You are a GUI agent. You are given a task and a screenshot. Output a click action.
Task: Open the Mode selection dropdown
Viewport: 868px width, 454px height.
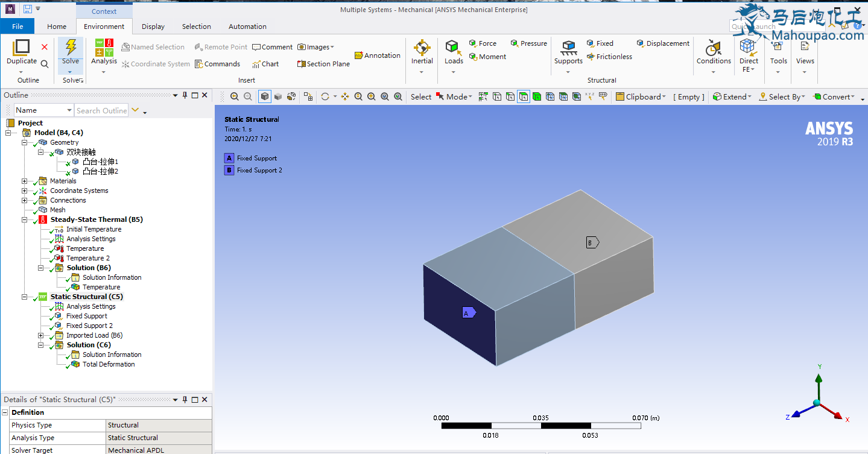[454, 96]
